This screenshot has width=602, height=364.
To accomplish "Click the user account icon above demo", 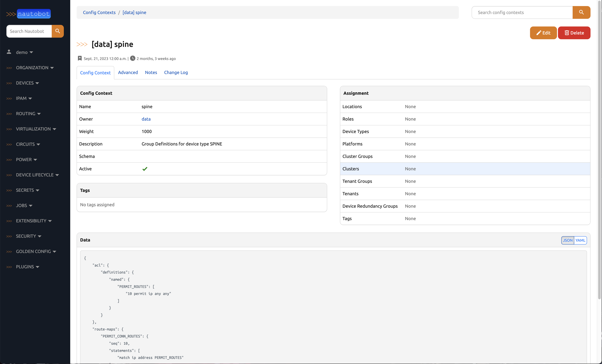I will click(x=9, y=52).
